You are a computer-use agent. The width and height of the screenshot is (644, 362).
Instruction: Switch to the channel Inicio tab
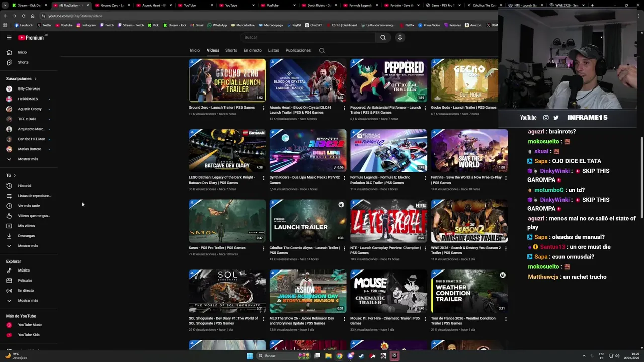[x=195, y=50]
